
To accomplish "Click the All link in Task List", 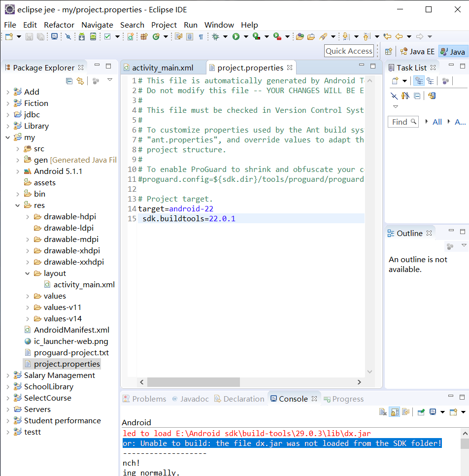I will pyautogui.click(x=437, y=122).
